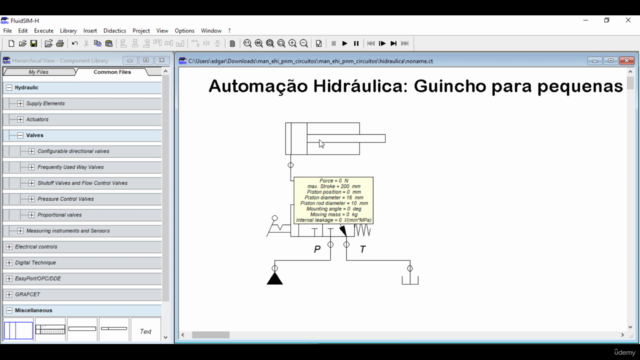Image resolution: width=640 pixels, height=360 pixels.
Task: Click the previous view zoom icon
Action: click(x=259, y=43)
